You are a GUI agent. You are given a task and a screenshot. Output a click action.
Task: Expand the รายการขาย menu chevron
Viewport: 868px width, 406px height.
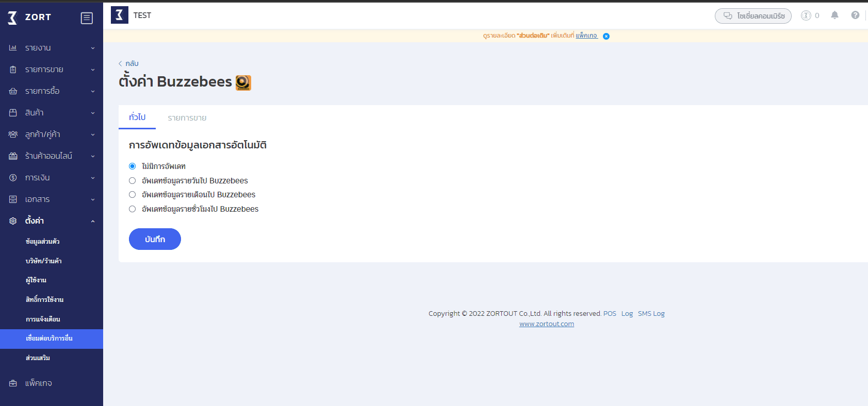coord(93,70)
